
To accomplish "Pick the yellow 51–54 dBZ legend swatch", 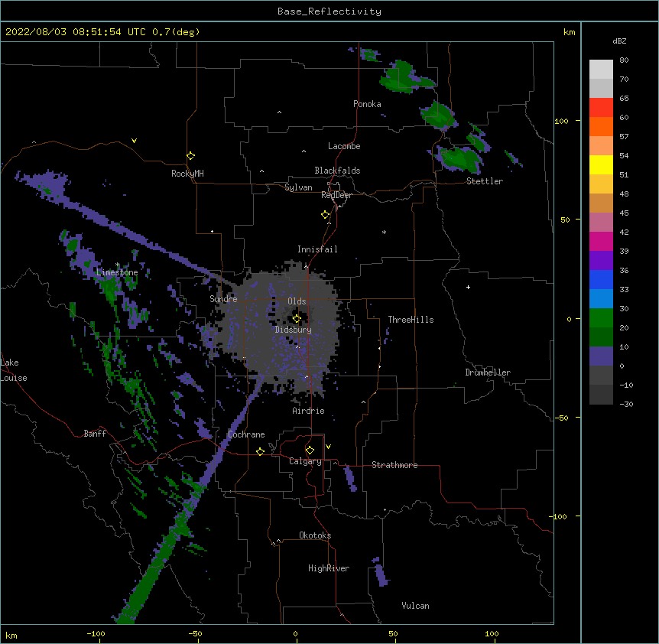I will point(601,164).
